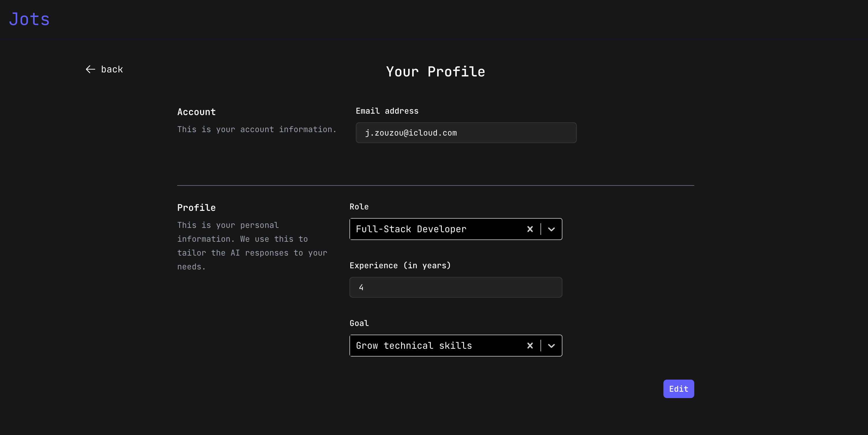
Task: Click the Your Profile page heading
Action: pyautogui.click(x=435, y=72)
